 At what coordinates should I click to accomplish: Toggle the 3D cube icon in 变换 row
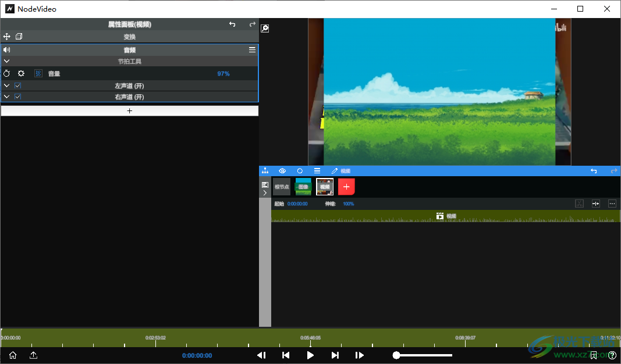pyautogui.click(x=19, y=37)
